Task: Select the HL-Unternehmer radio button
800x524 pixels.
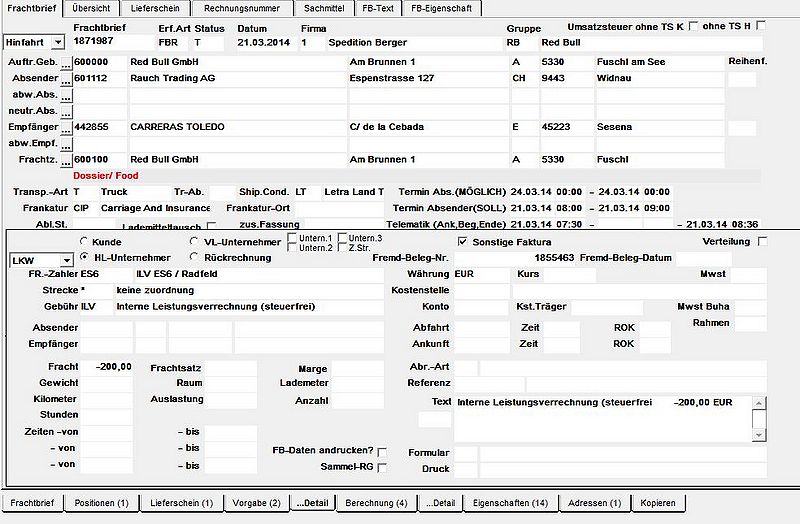Action: click(x=84, y=257)
